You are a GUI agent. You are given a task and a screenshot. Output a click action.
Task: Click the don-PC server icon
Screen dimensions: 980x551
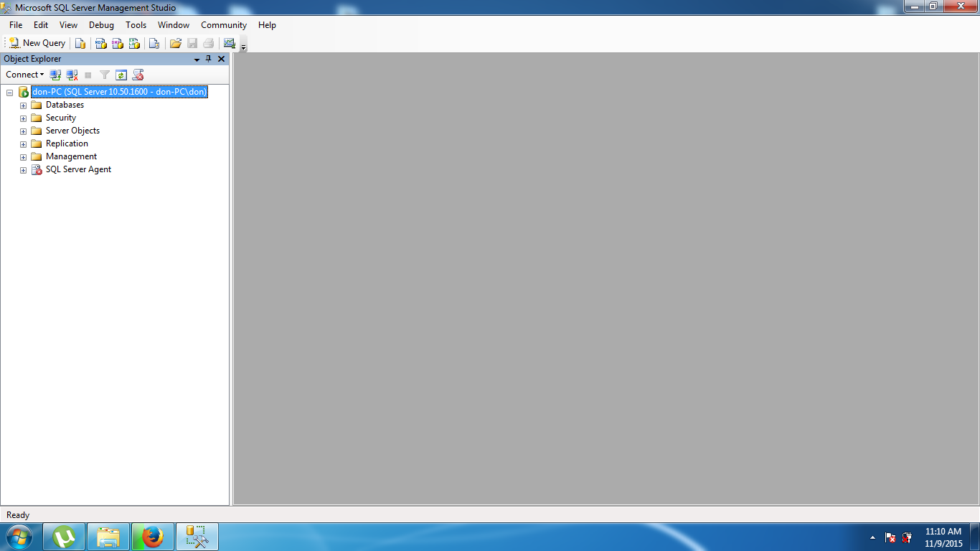click(24, 92)
